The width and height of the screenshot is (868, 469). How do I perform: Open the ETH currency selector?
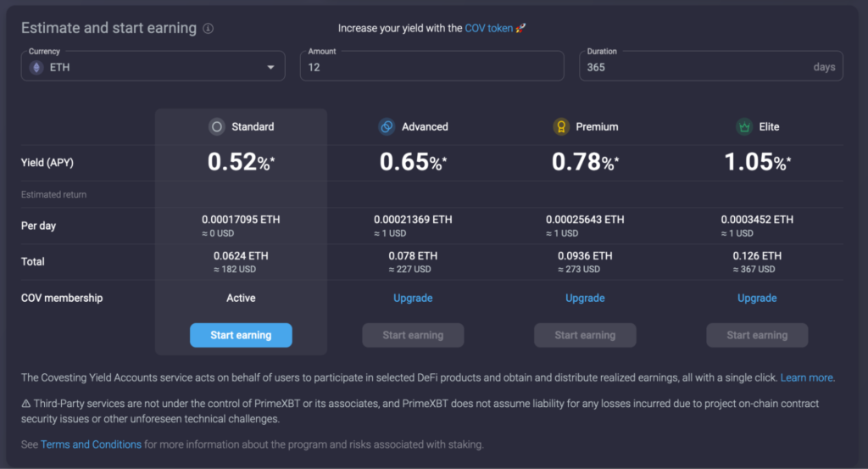click(153, 66)
